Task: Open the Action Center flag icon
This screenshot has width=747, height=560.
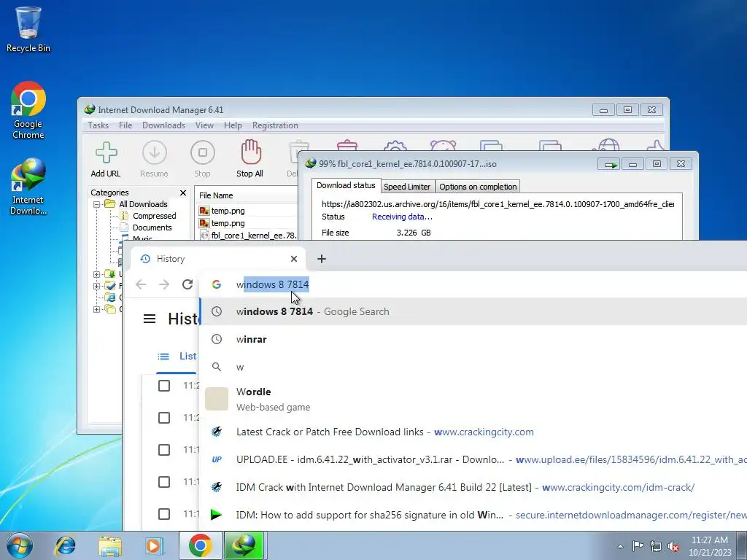Action: click(638, 545)
